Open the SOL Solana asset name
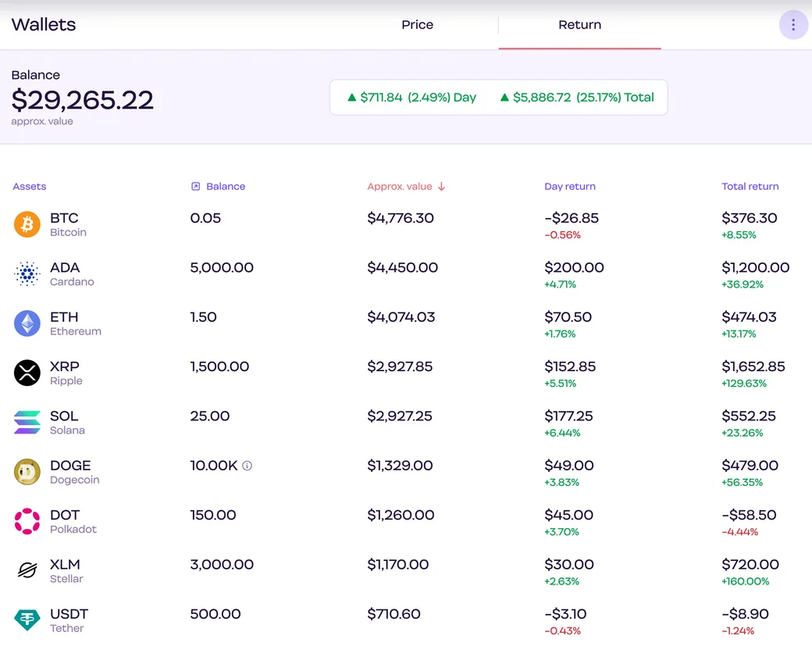The image size is (812, 650). (67, 423)
